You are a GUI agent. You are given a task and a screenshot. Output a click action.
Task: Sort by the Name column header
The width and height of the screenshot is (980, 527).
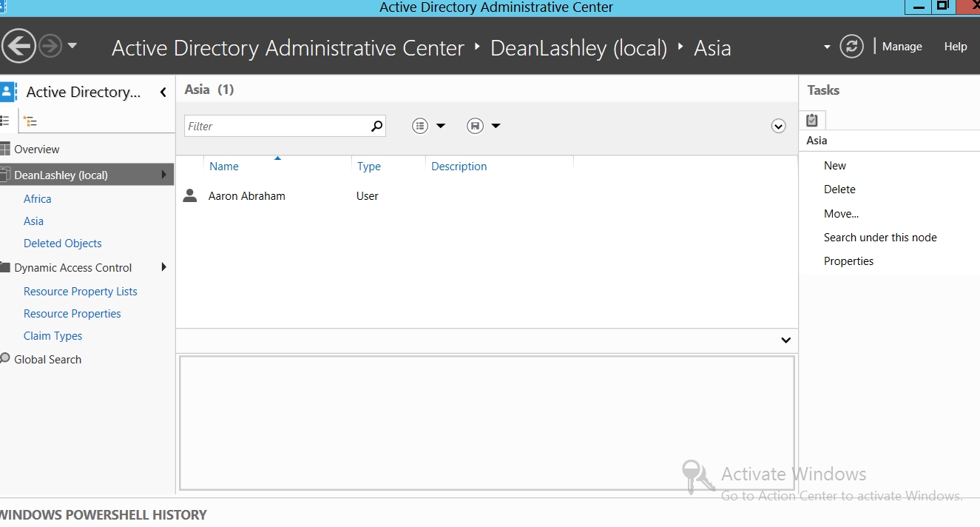click(224, 167)
